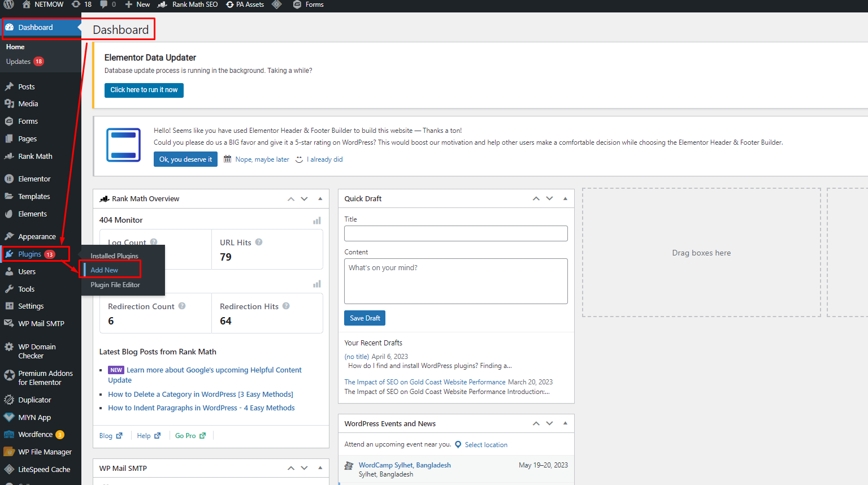This screenshot has height=485, width=868.
Task: Move WordPress Events and News box down
Action: (550, 423)
